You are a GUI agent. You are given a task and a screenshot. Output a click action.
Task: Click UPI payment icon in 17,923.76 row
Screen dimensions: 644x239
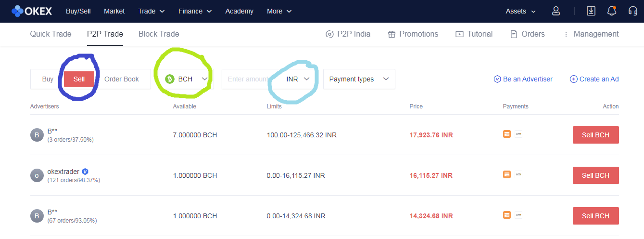518,134
